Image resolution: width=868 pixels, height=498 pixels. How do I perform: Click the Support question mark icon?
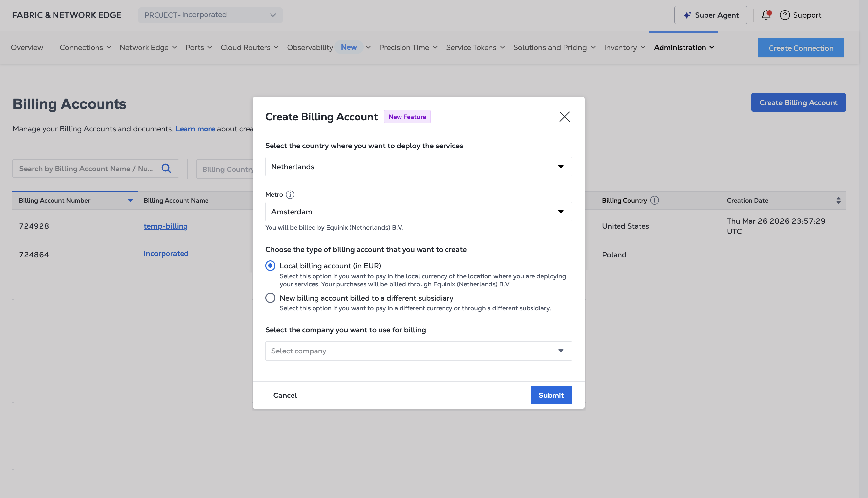(785, 15)
